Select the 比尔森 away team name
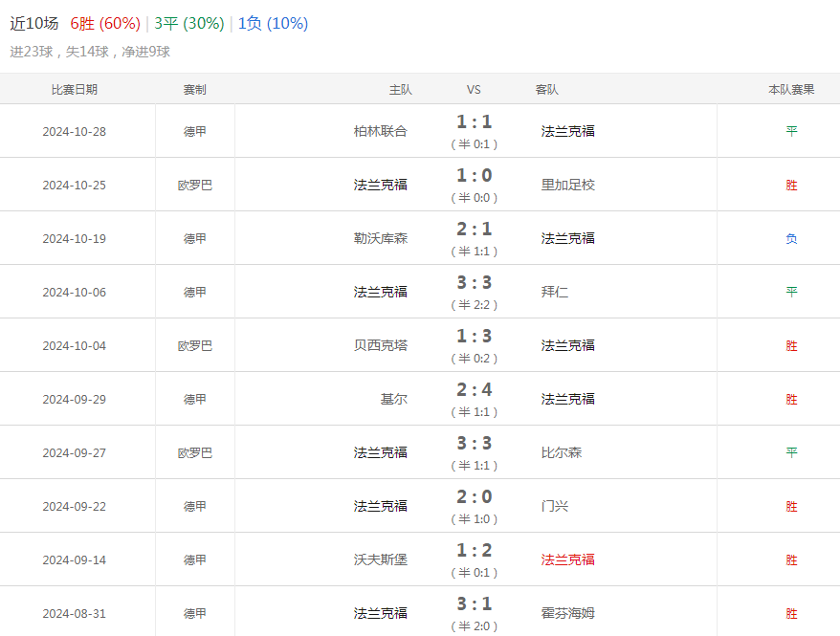The width and height of the screenshot is (840, 636). 562,452
